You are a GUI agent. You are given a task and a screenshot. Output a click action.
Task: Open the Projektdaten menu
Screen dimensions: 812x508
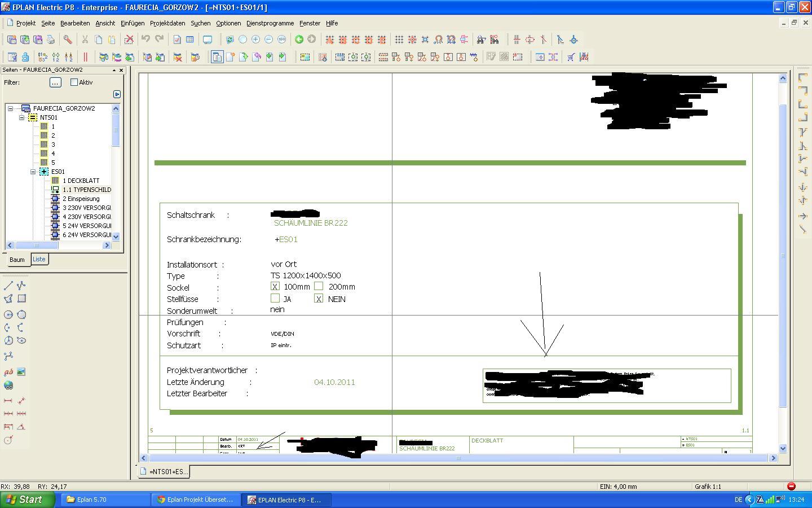coord(167,23)
